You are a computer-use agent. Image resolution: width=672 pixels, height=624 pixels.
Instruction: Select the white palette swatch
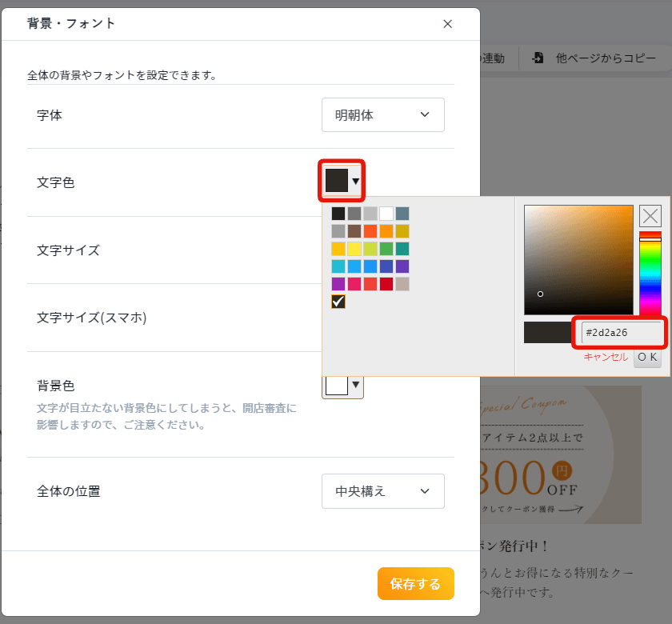point(386,214)
